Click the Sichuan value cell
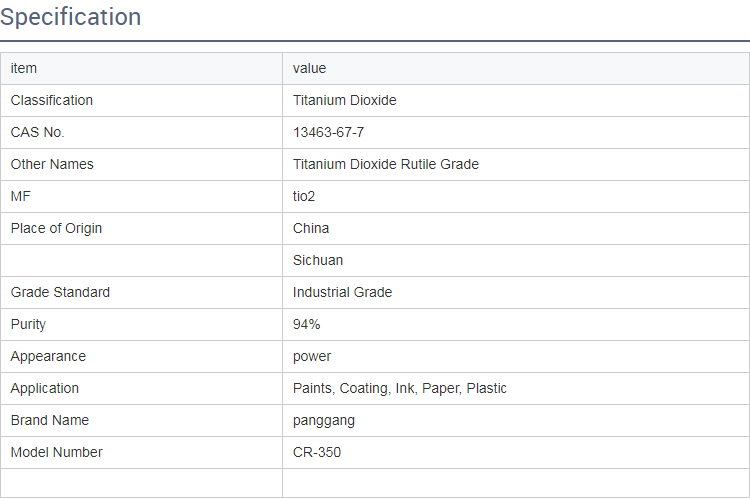Screen dimensions: 750x499 (318, 260)
